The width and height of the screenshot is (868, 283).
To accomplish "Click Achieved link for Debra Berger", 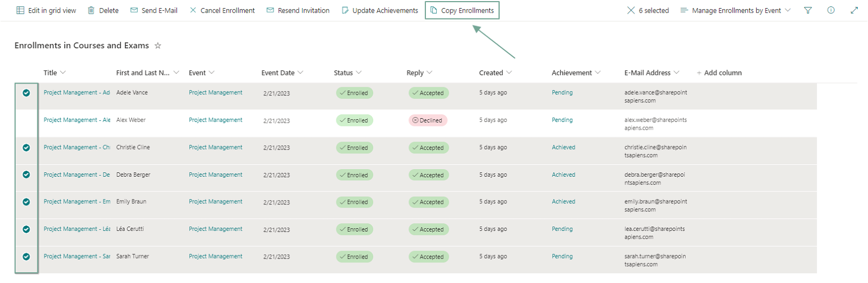I will pos(563,175).
